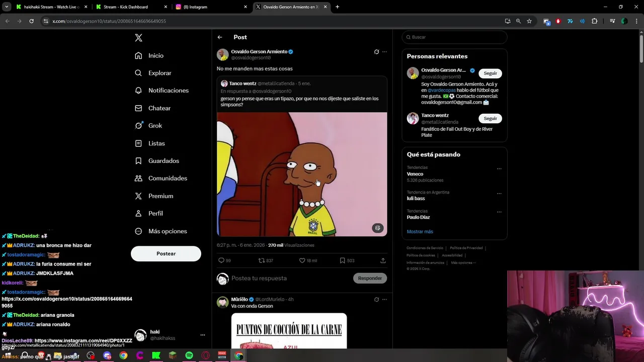The image size is (644, 362).
Task: Follow Osvaldo Gerson with Seguir button
Action: pyautogui.click(x=490, y=73)
